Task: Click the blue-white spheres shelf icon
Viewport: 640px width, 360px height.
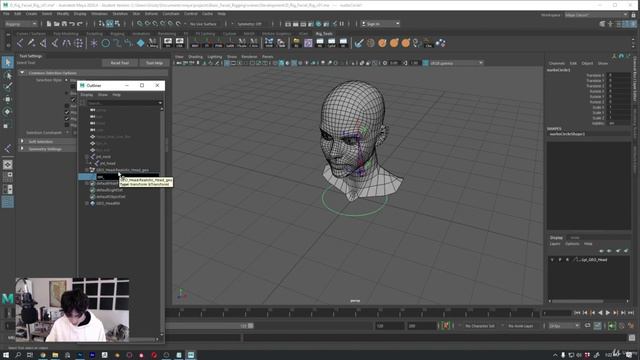Action: coord(440,43)
